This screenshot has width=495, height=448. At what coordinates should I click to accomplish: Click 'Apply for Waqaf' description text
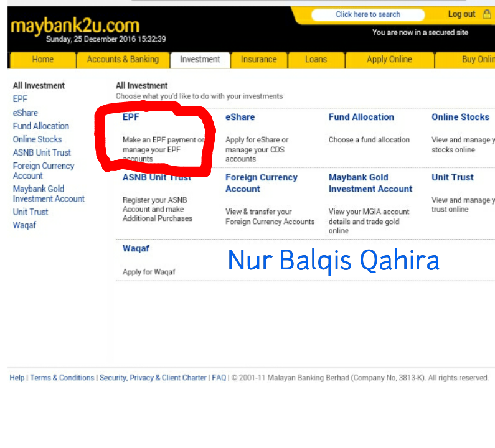coord(149,272)
